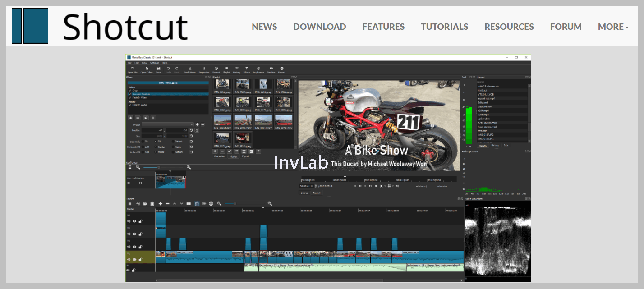Open the Edit menu in Shotcut

(x=137, y=63)
